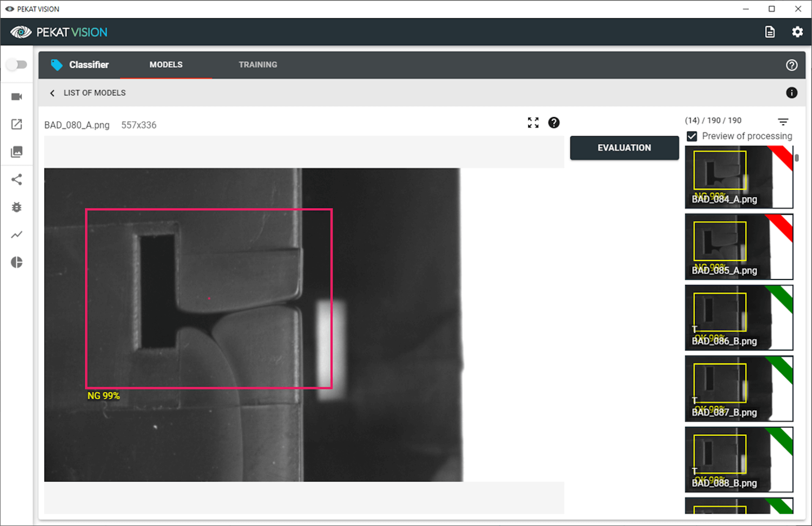This screenshot has height=526, width=812.
Task: Click the info icon near List of Models
Action: 792,93
